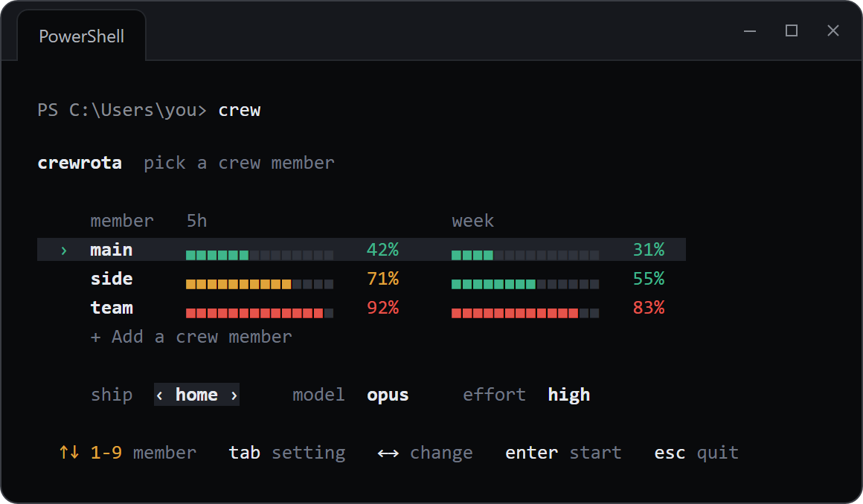Click the 31% weekly value for main

649,250
